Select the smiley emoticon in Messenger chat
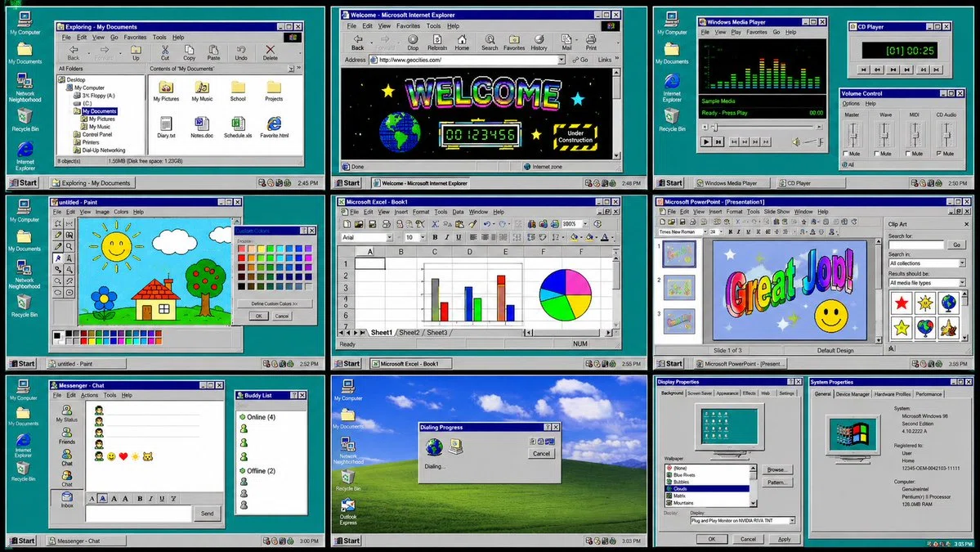The width and height of the screenshot is (980, 552). pos(111,456)
